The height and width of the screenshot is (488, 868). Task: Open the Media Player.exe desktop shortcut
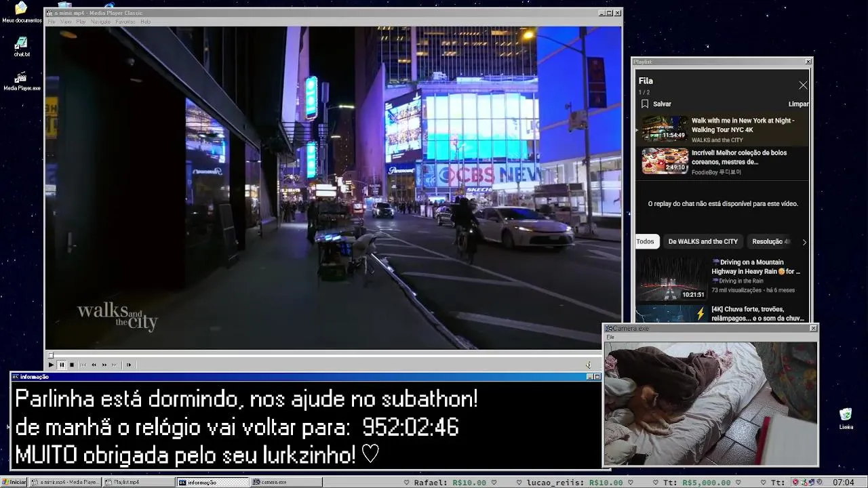22,80
